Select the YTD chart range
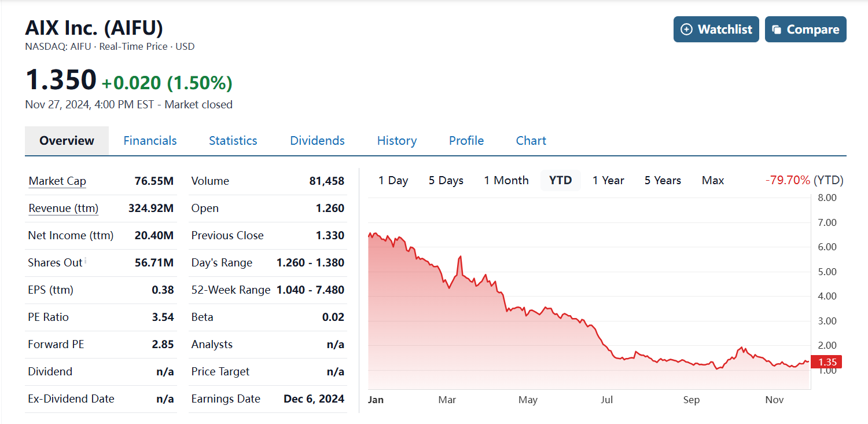The height and width of the screenshot is (424, 868). (x=560, y=180)
